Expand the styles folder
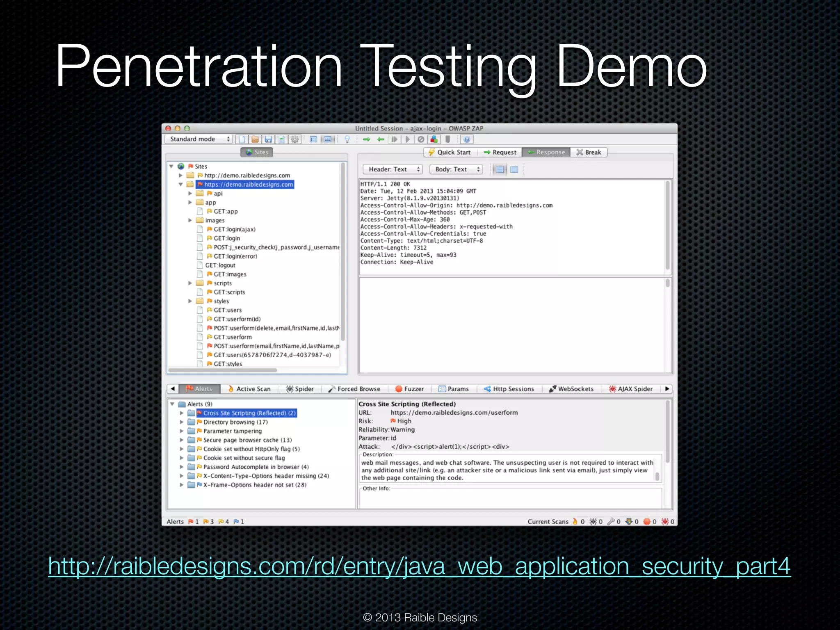The image size is (840, 630). pos(190,301)
